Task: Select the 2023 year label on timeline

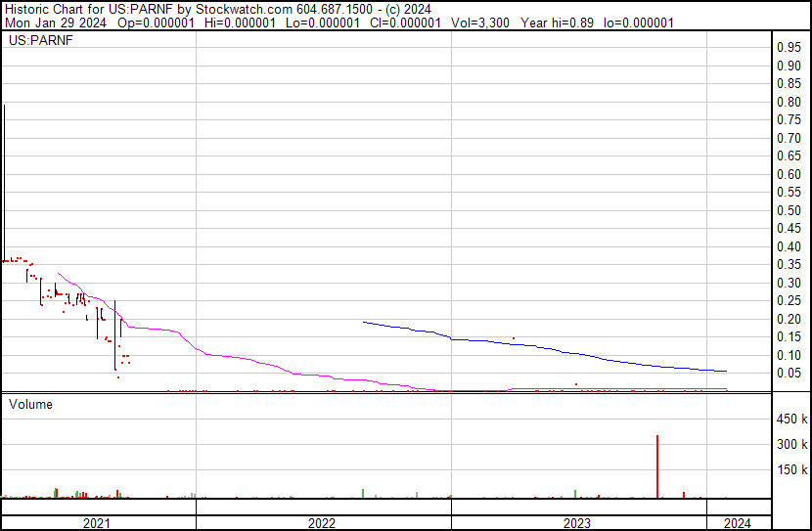Action: pos(577,523)
